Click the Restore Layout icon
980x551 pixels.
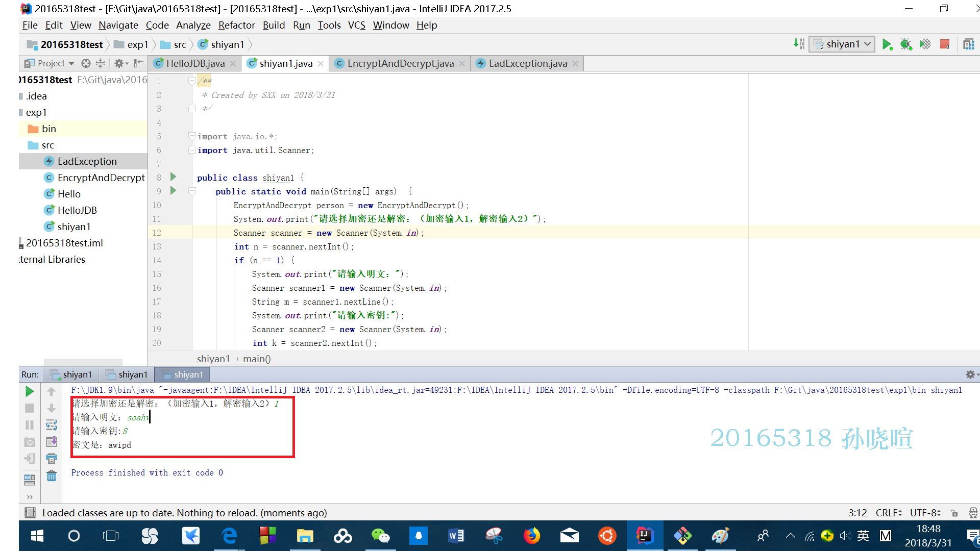point(30,480)
